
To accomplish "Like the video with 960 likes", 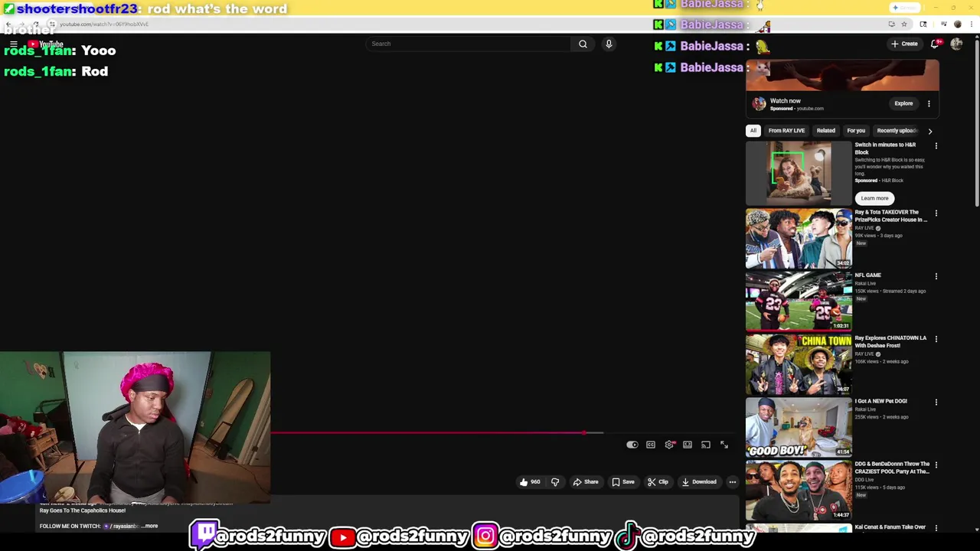I will tap(530, 482).
